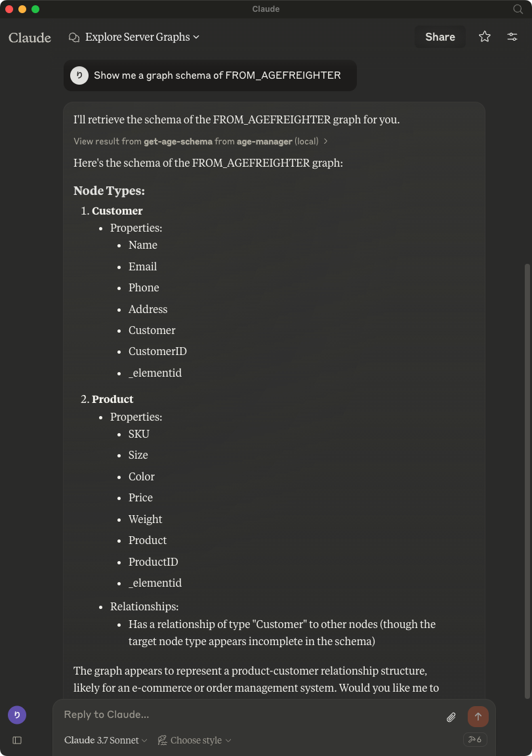532x756 pixels.
Task: Open conversation settings with sliders icon
Action: coord(512,37)
